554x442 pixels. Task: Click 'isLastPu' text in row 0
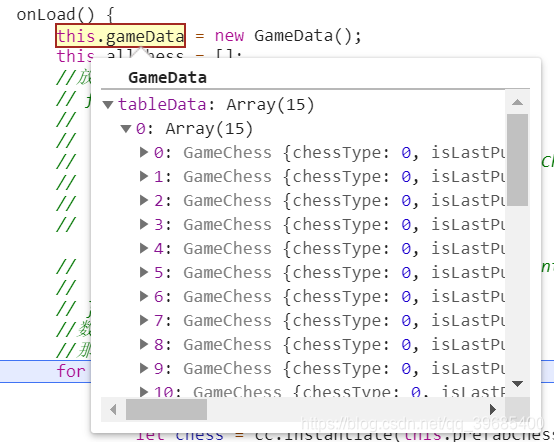468,152
